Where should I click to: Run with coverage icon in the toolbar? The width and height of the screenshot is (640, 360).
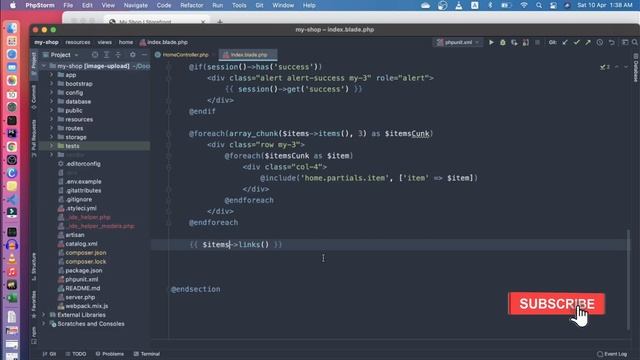(514, 42)
